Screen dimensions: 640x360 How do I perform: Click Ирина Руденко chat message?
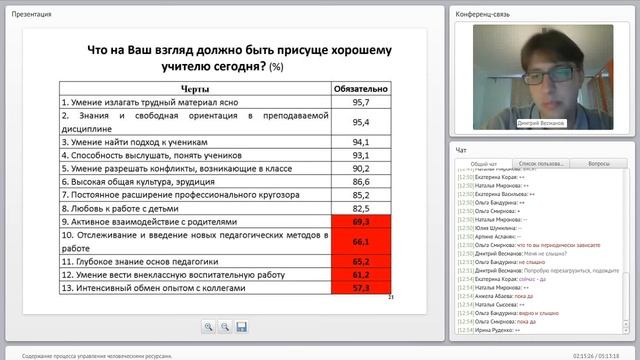pyautogui.click(x=489, y=330)
